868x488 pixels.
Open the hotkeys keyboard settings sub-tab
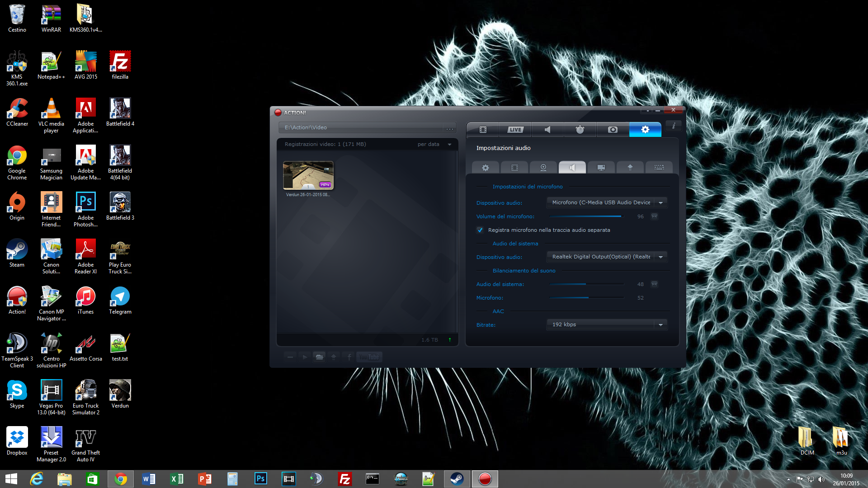point(659,168)
